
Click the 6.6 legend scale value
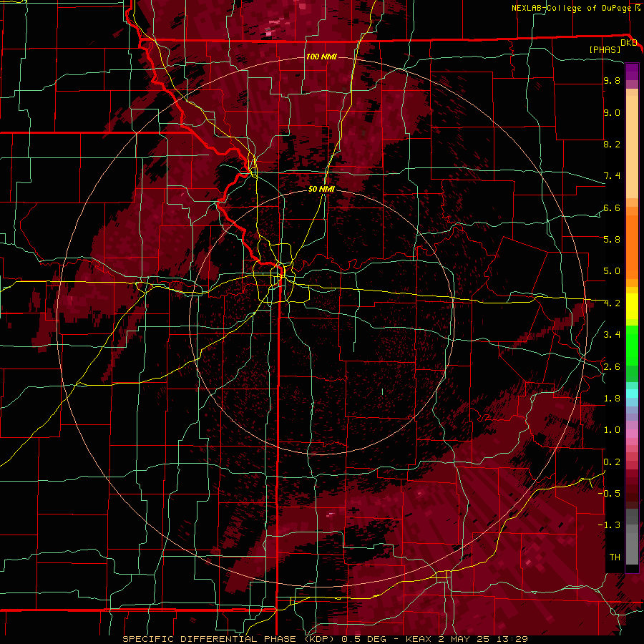pyautogui.click(x=612, y=208)
